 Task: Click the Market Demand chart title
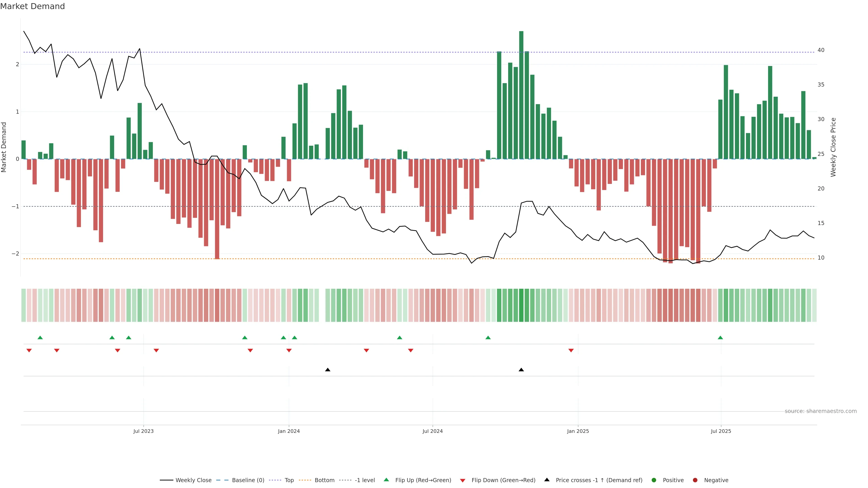pyautogui.click(x=32, y=6)
